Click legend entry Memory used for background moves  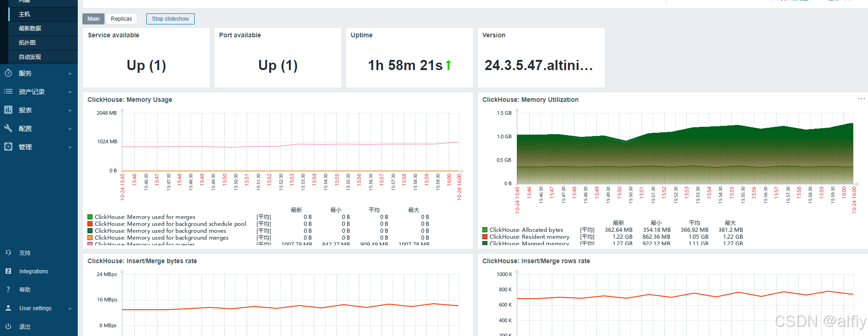click(161, 231)
